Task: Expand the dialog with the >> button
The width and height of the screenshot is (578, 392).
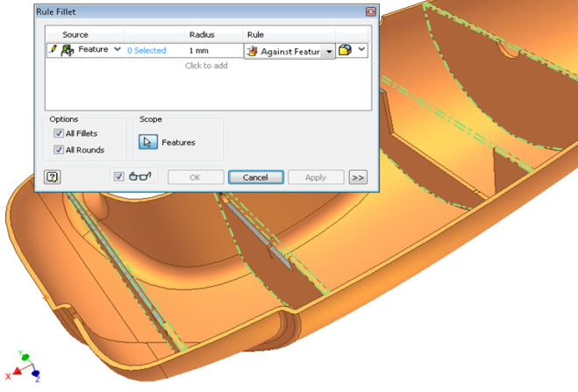Action: point(358,177)
